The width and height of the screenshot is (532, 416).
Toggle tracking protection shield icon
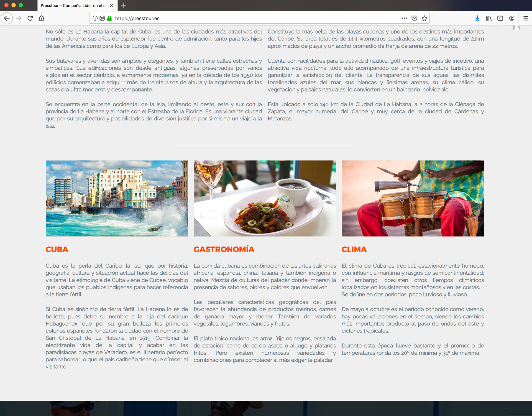coord(102,18)
